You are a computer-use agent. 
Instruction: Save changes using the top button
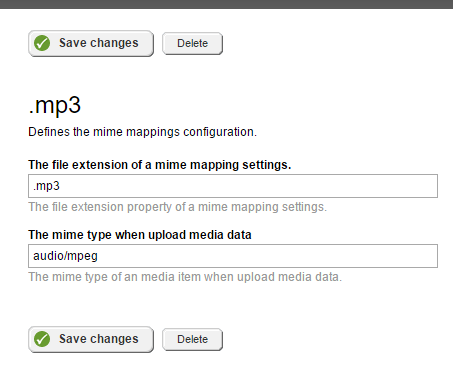point(91,43)
